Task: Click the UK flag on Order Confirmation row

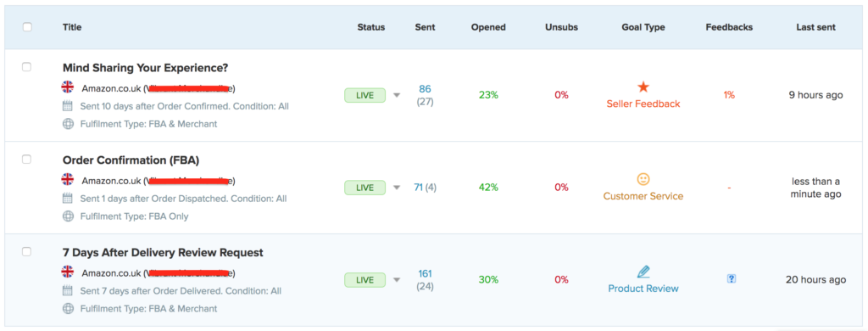Action: pos(68,180)
